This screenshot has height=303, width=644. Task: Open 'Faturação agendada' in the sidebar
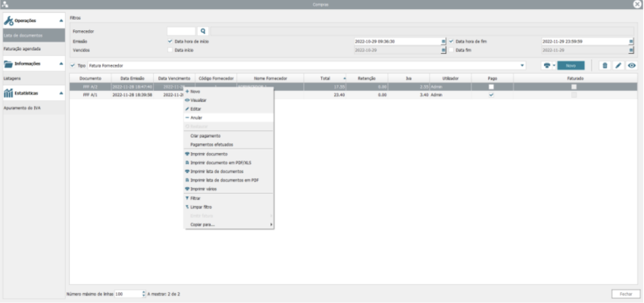(x=21, y=48)
